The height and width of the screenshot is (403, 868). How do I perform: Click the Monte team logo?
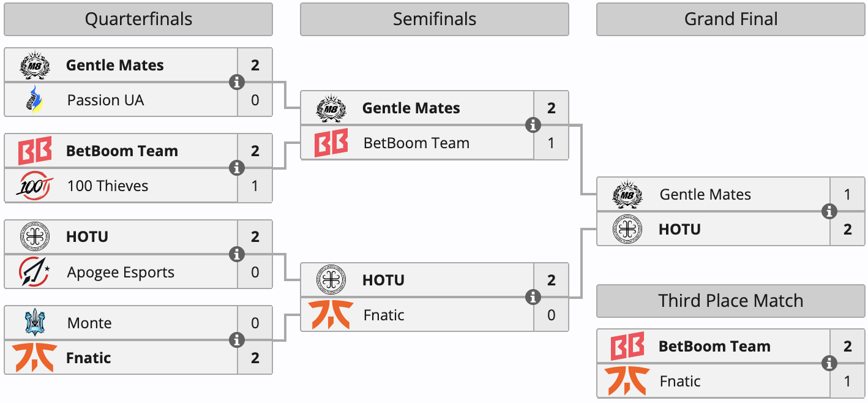(34, 323)
